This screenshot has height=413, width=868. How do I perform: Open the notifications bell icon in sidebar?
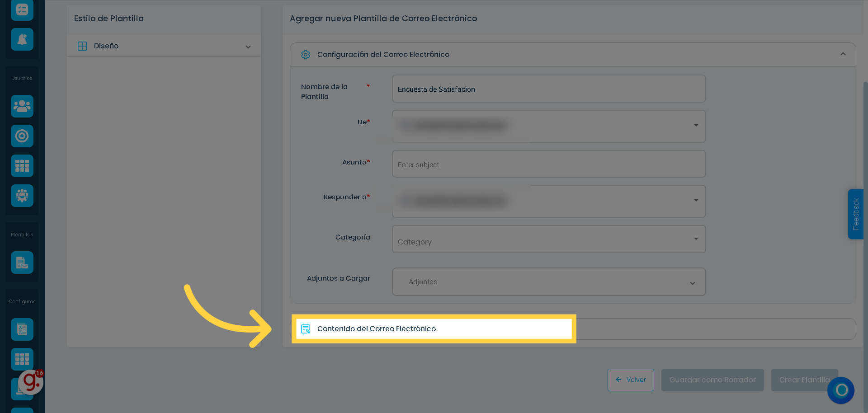(x=22, y=39)
